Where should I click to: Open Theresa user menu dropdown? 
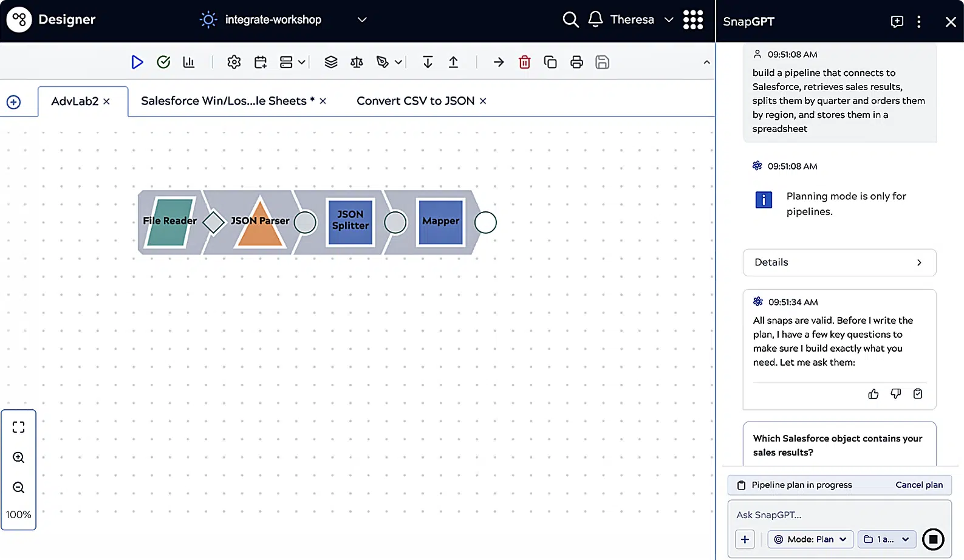[x=669, y=19]
